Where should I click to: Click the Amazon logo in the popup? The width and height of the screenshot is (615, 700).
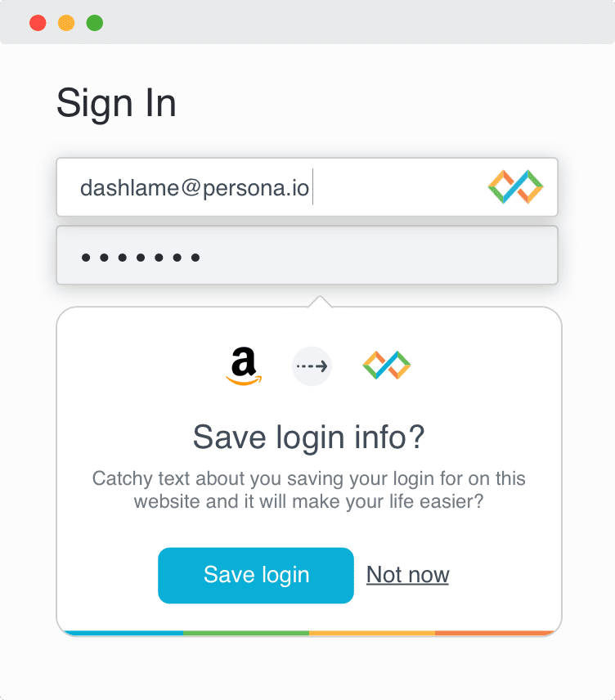[243, 366]
